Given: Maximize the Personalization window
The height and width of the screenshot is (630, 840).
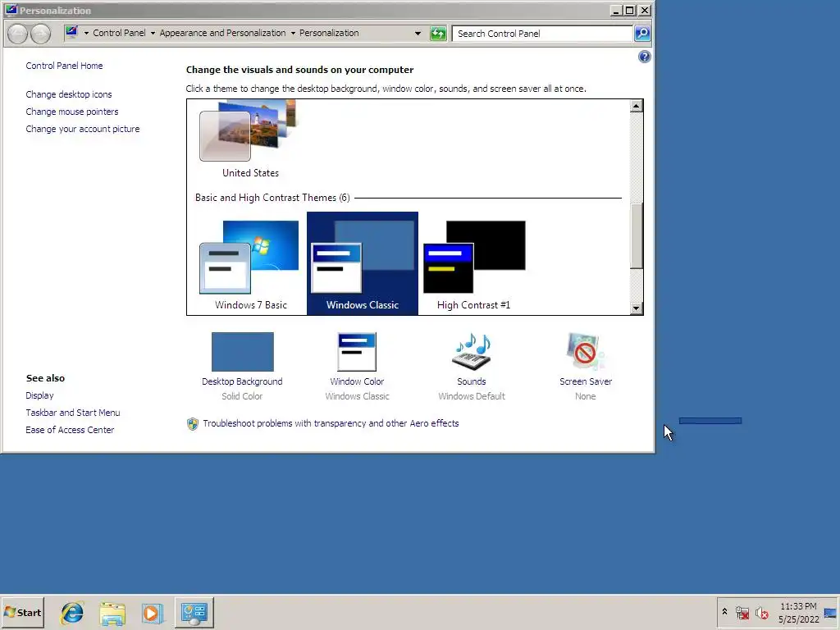Looking at the screenshot, I should (629, 10).
